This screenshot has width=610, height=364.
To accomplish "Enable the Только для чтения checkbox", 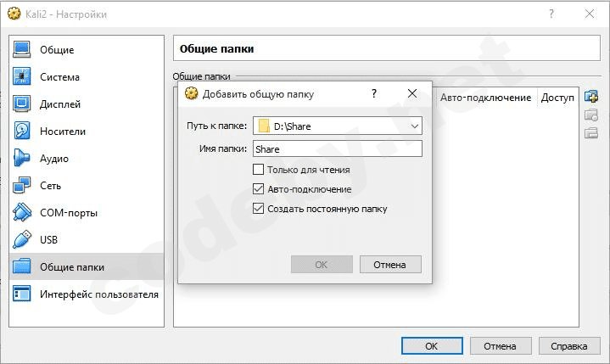I will tap(258, 170).
